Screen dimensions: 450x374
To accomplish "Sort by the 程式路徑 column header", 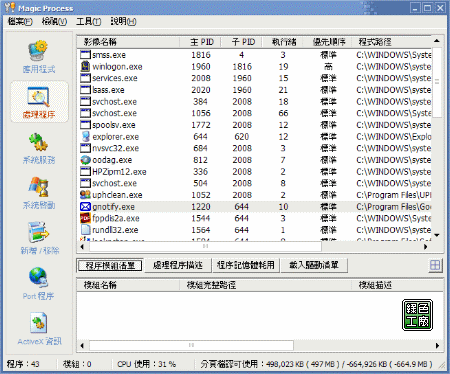I will point(391,42).
